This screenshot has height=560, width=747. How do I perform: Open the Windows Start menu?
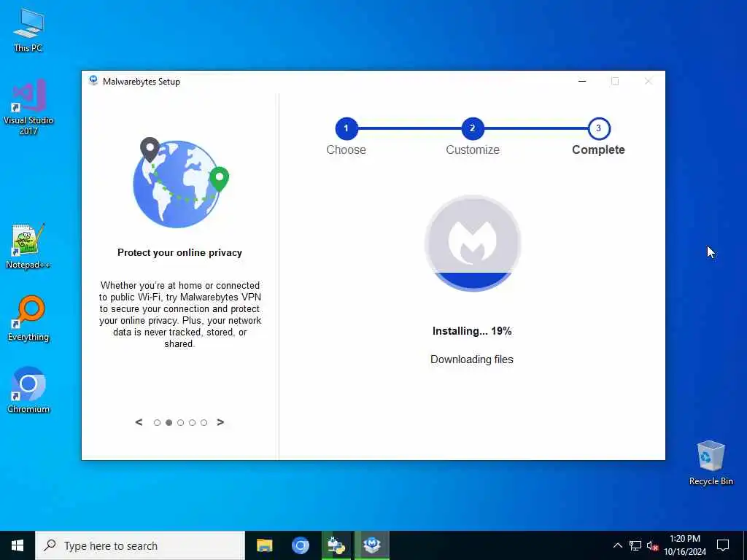coord(18,545)
